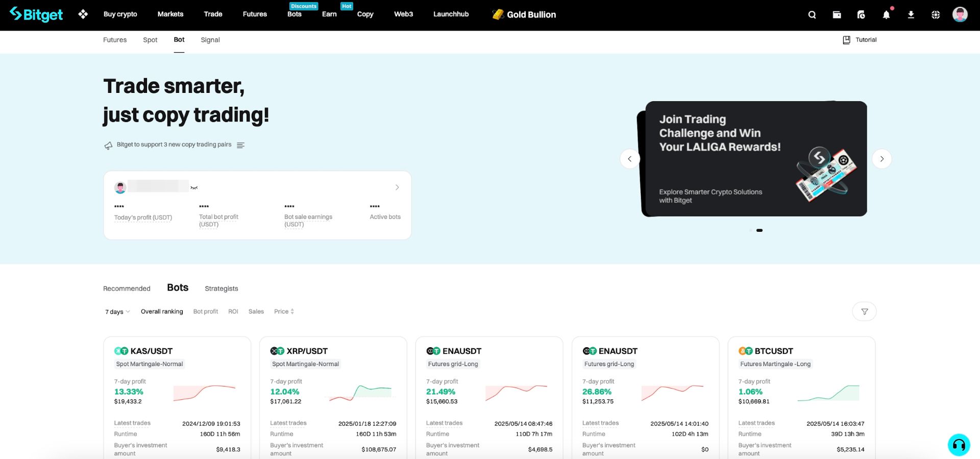Sort by ROI
This screenshot has height=459, width=980.
click(x=233, y=311)
